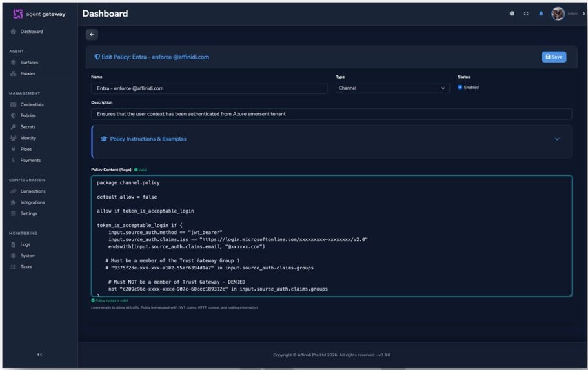The height and width of the screenshot is (370, 588).
Task: Click the 'Edit Policy: Entra' heading
Action: click(x=152, y=57)
